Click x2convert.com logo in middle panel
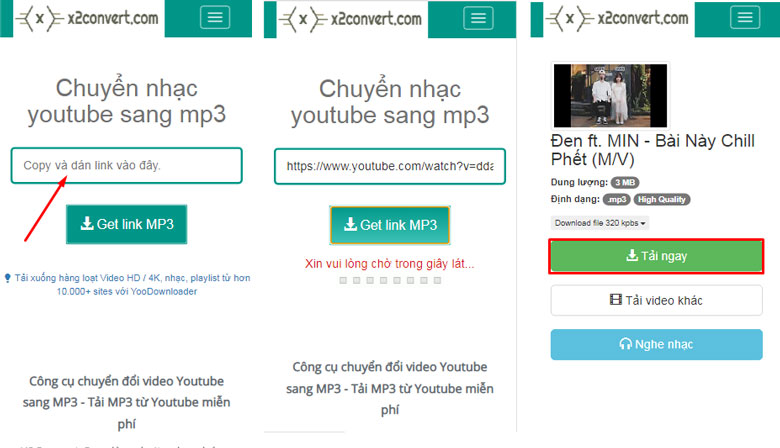 (351, 20)
